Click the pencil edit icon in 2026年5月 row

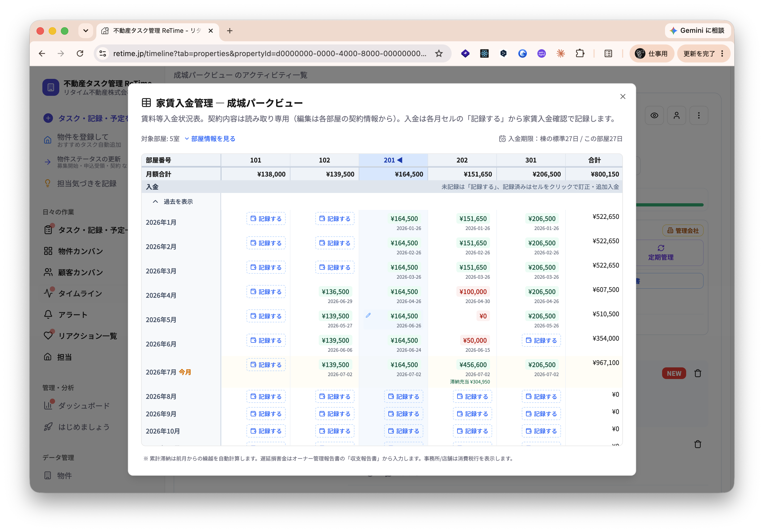368,315
